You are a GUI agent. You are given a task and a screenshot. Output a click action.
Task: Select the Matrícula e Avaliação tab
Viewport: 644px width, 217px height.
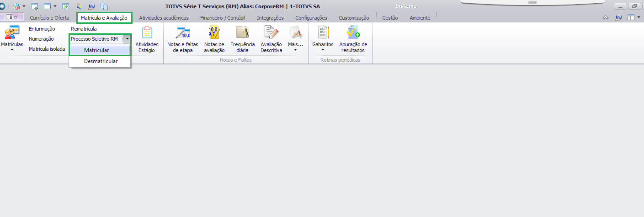click(x=104, y=18)
